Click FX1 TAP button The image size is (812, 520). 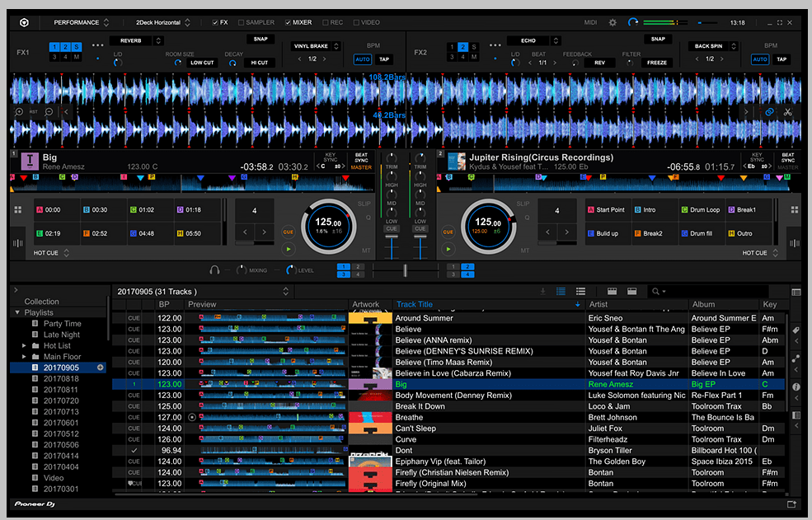(x=384, y=59)
